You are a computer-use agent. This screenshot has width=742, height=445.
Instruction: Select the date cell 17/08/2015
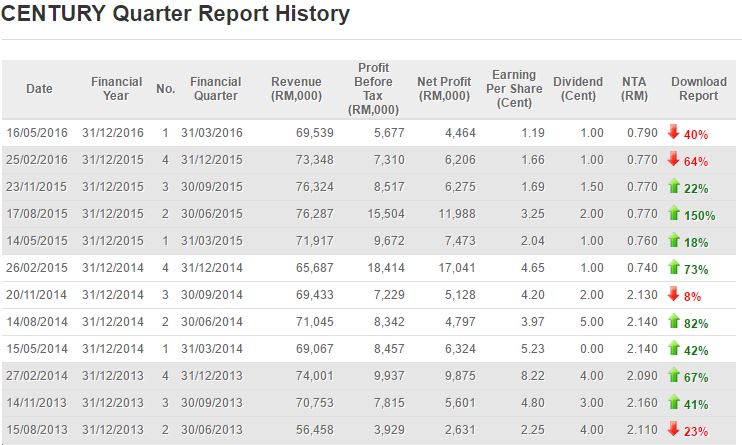coord(36,214)
